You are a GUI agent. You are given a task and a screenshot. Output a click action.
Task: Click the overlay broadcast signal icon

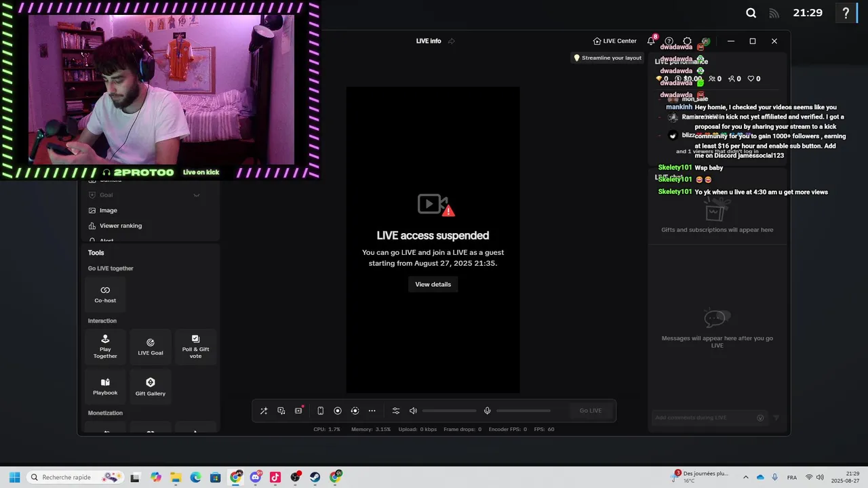pos(774,13)
